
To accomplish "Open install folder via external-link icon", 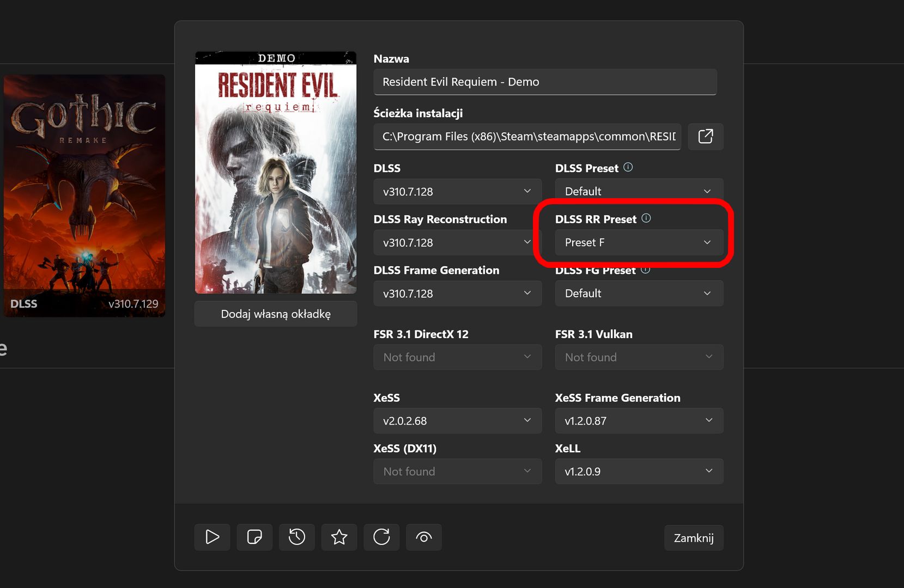I will (x=706, y=136).
